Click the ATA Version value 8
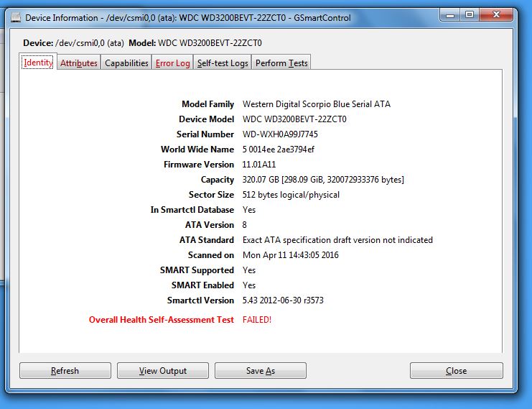 245,225
